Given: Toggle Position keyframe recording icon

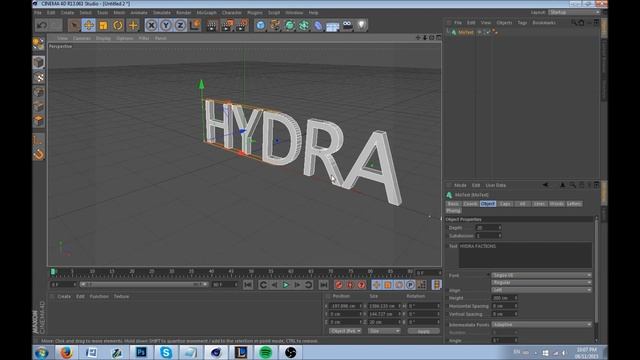Looking at the screenshot, I should (x=376, y=284).
